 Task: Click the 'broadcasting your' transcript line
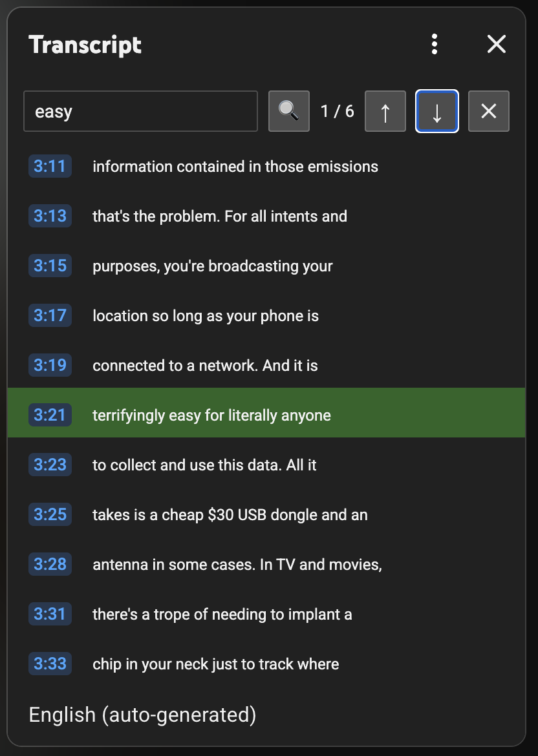213,266
